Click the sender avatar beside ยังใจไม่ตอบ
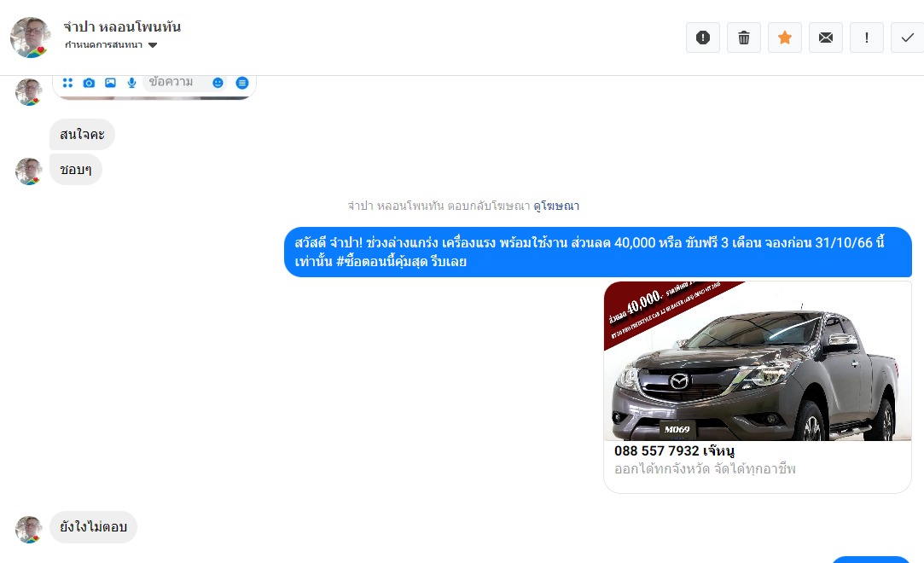Image resolution: width=924 pixels, height=563 pixels. [x=28, y=530]
